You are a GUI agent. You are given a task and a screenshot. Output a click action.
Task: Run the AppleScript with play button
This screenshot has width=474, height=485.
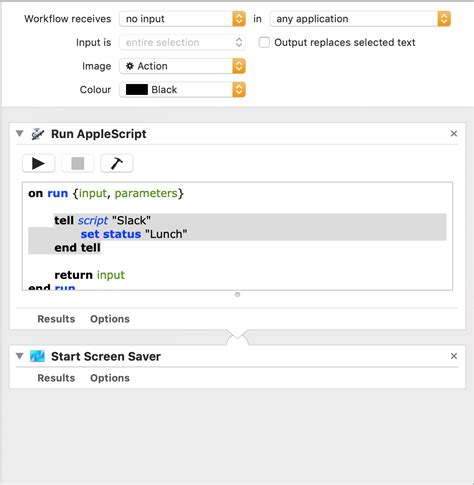pos(38,163)
